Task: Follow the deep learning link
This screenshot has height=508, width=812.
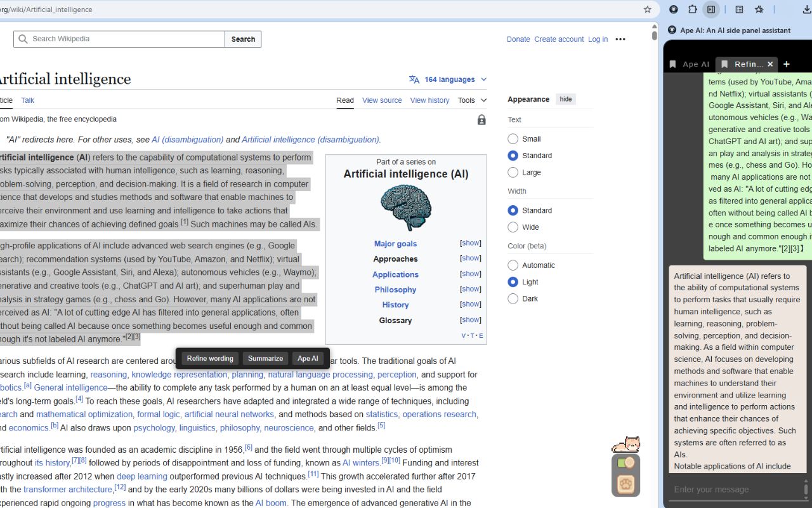Action: tap(142, 476)
